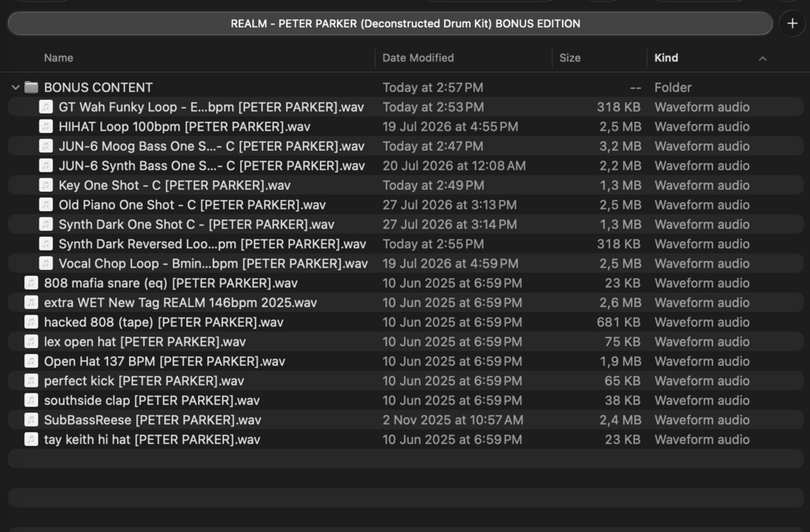Click audio icon of perfect kick
The height and width of the screenshot is (532, 810).
(31, 380)
